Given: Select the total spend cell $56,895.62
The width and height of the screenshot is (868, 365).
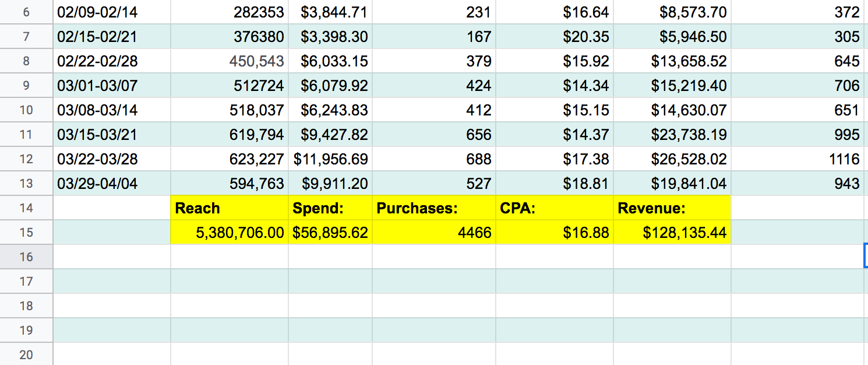Looking at the screenshot, I should click(x=330, y=233).
